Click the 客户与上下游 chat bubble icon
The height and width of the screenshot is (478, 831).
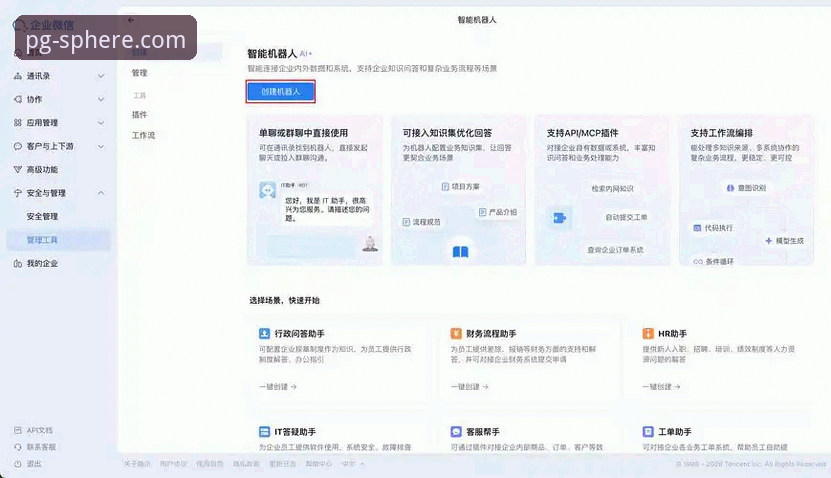(17, 146)
